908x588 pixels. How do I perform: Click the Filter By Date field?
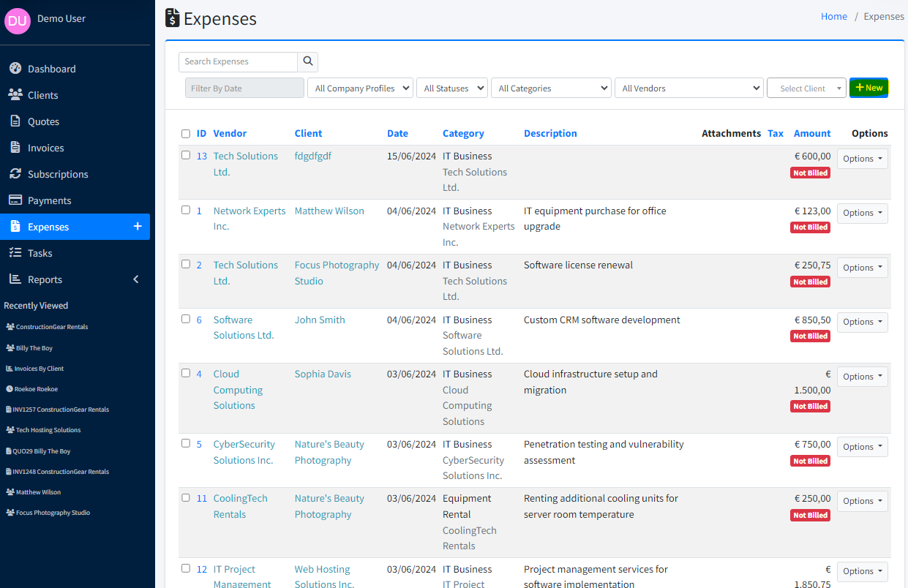[x=244, y=88]
